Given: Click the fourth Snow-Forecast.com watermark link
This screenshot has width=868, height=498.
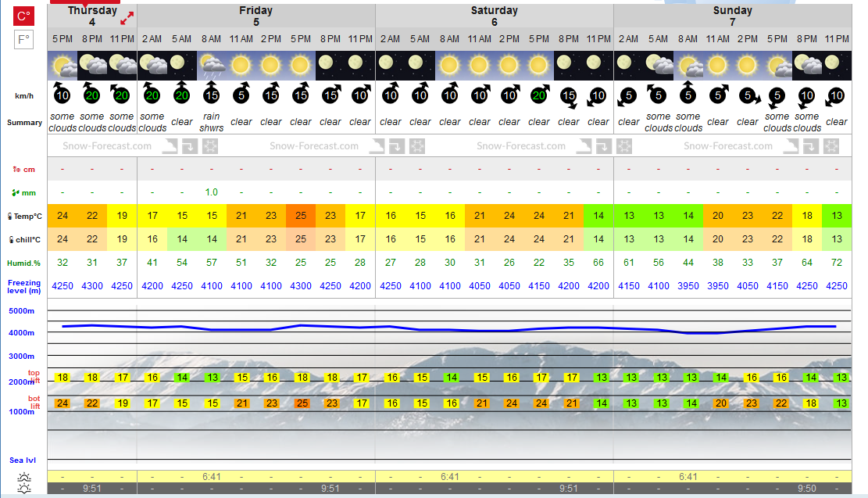Looking at the screenshot, I should pyautogui.click(x=728, y=146).
